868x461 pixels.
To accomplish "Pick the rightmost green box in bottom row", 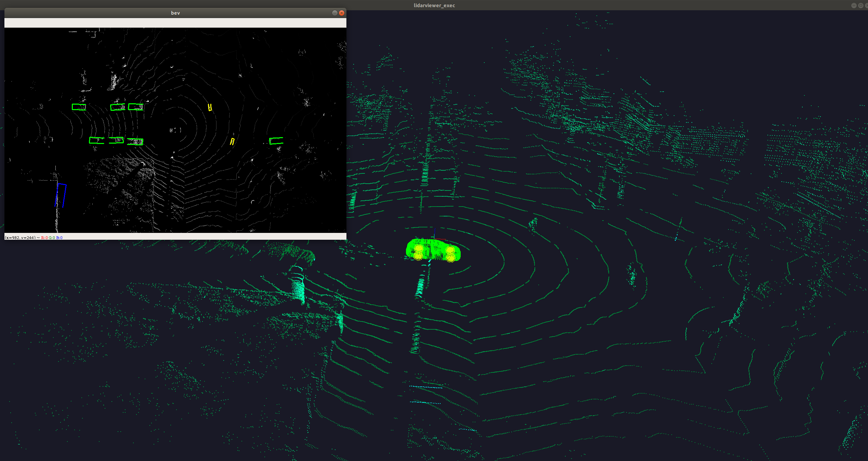I will 135,142.
